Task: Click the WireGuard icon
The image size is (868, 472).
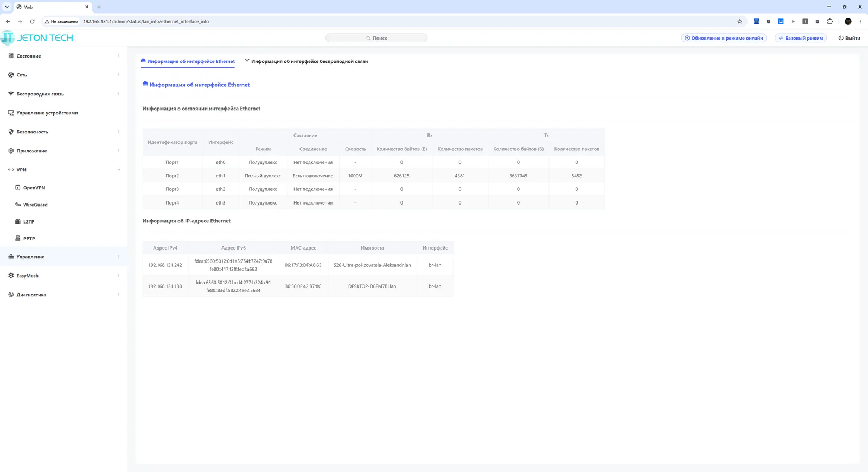Action: pyautogui.click(x=18, y=205)
